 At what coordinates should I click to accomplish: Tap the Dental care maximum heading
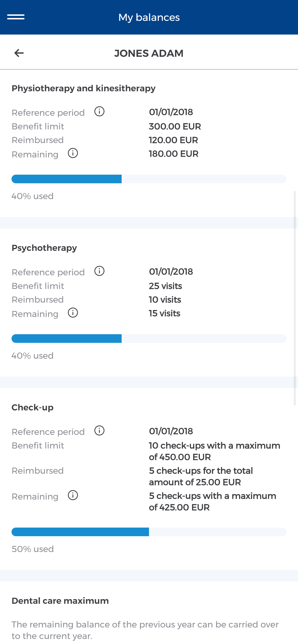[60, 601]
